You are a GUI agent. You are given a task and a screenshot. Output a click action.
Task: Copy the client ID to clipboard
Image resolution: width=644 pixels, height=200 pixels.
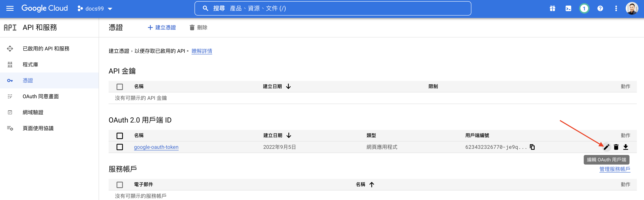point(532,147)
